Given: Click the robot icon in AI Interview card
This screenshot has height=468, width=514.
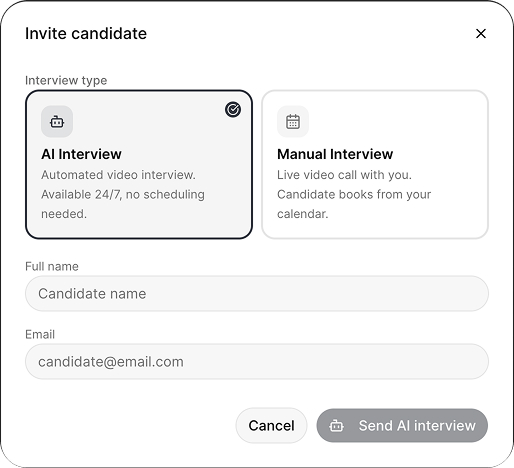Looking at the screenshot, I should [x=57, y=122].
